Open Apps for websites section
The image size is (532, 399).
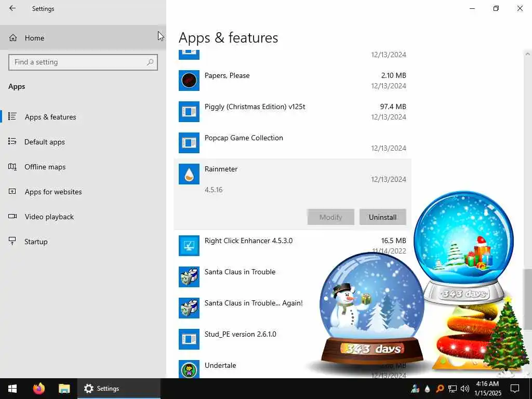[83, 192]
